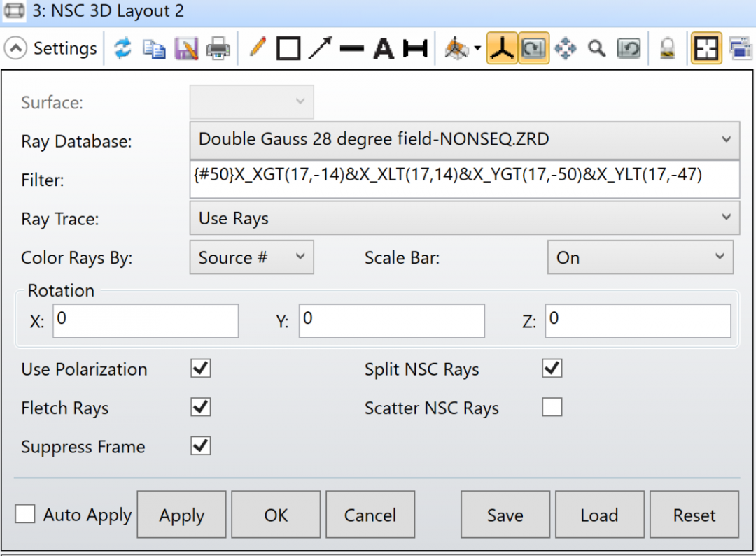Click the window title layout icon

pyautogui.click(x=14, y=10)
